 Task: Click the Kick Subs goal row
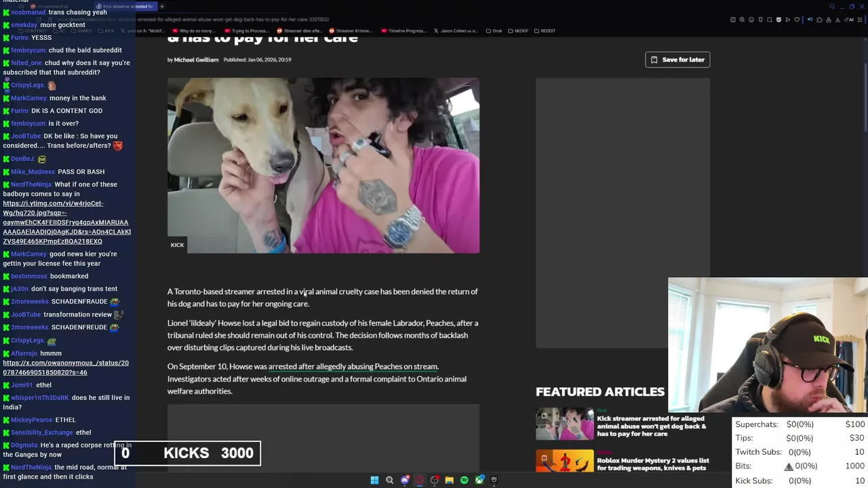pyautogui.click(x=800, y=481)
